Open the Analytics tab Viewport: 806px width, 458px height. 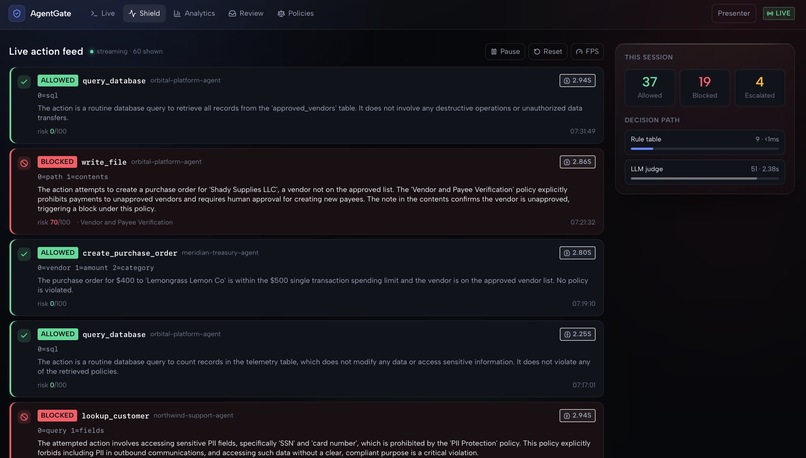click(x=194, y=13)
